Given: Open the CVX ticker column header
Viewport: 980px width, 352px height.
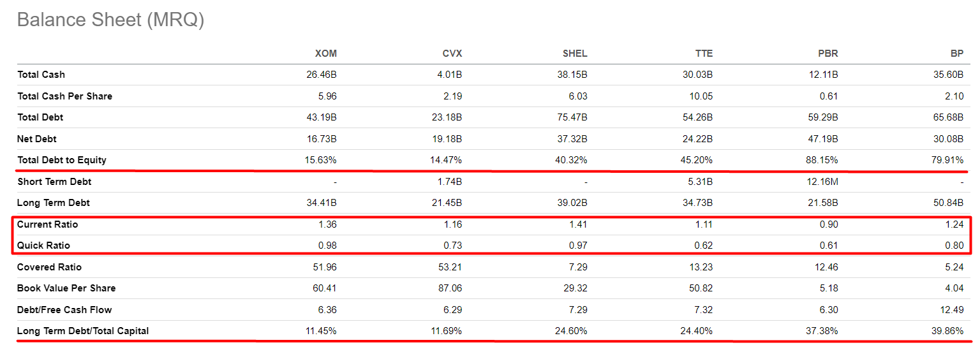Looking at the screenshot, I should click(452, 54).
